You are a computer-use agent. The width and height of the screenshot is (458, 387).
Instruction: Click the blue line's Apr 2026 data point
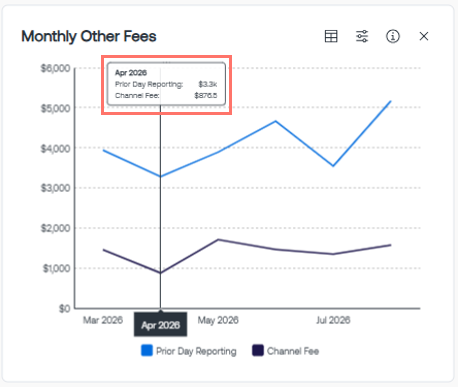[x=160, y=176]
